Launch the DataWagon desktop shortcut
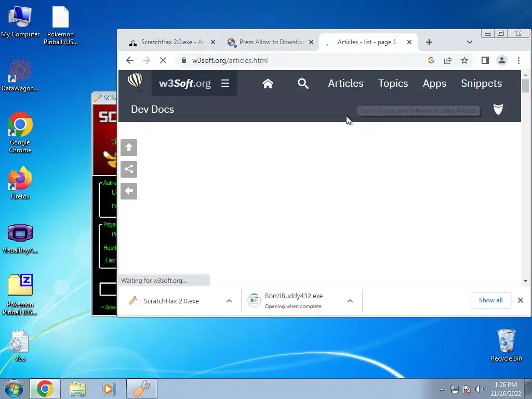The width and height of the screenshot is (532, 399). coord(20,75)
